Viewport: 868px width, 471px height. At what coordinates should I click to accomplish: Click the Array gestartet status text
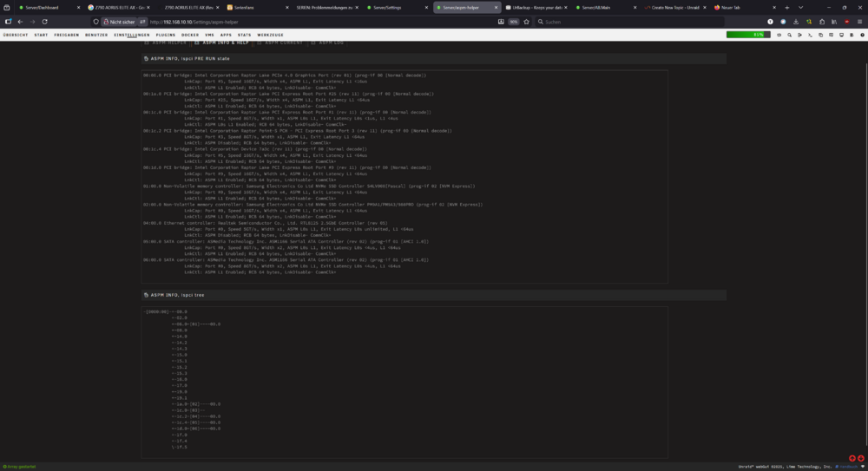19,467
